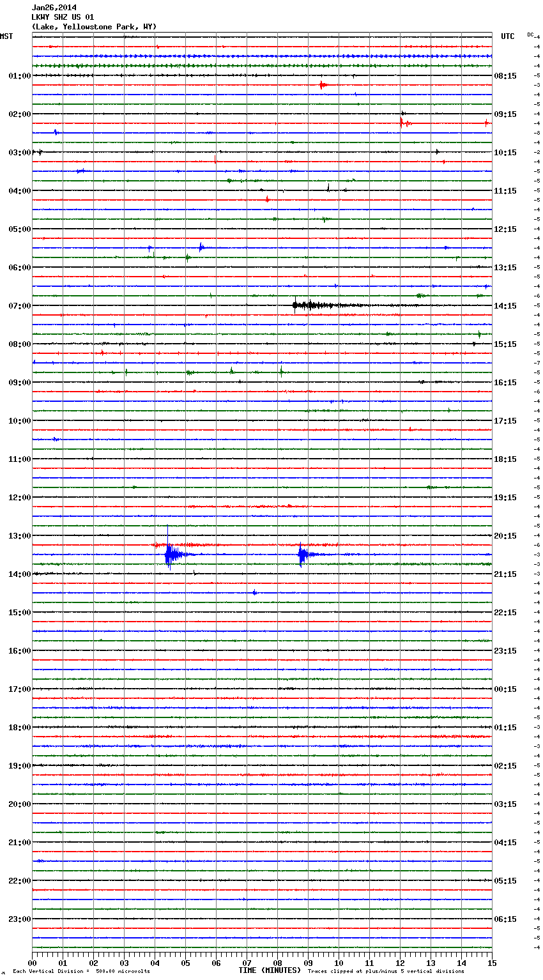Viewport: 543px width, 980px height.
Task: Select the 17:15 UTC time label
Action: click(x=505, y=421)
